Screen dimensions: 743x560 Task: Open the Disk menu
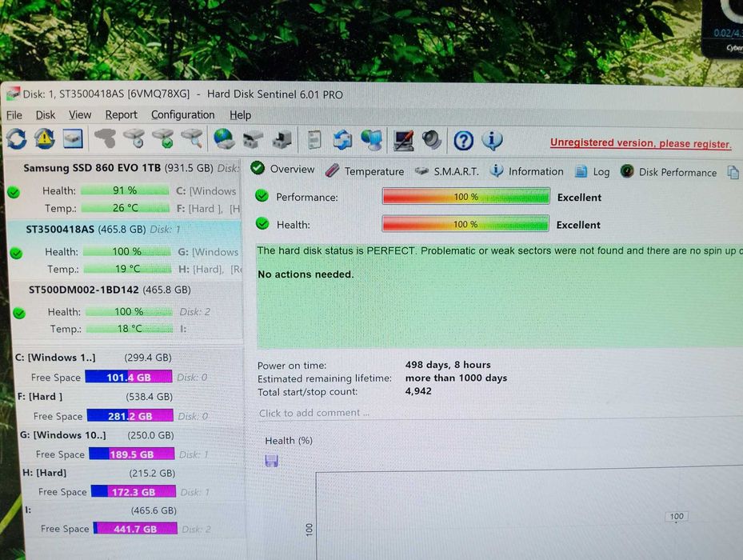coord(46,114)
